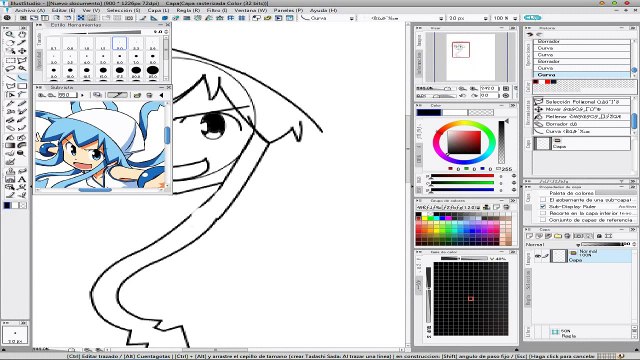
Task: Click the print icon in color group panel
Action: point(507,207)
